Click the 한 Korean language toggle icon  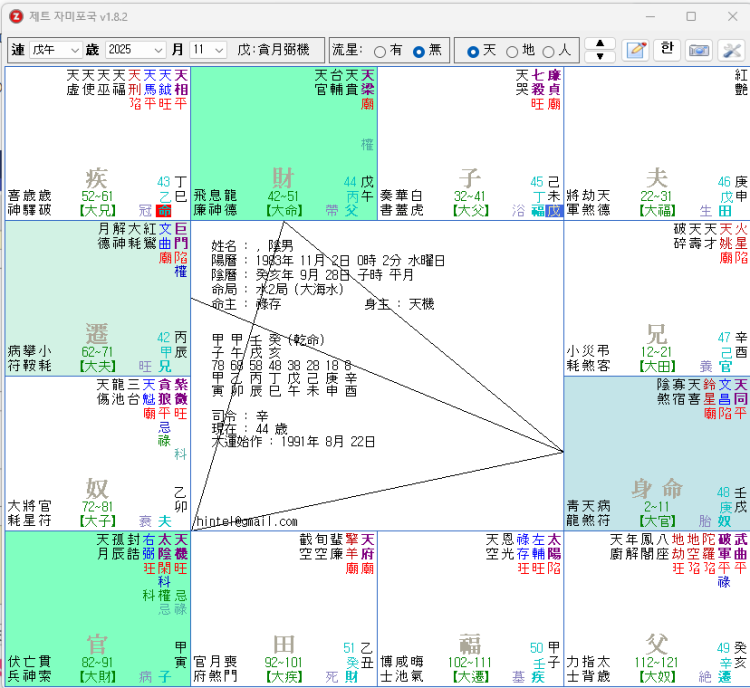(x=667, y=50)
